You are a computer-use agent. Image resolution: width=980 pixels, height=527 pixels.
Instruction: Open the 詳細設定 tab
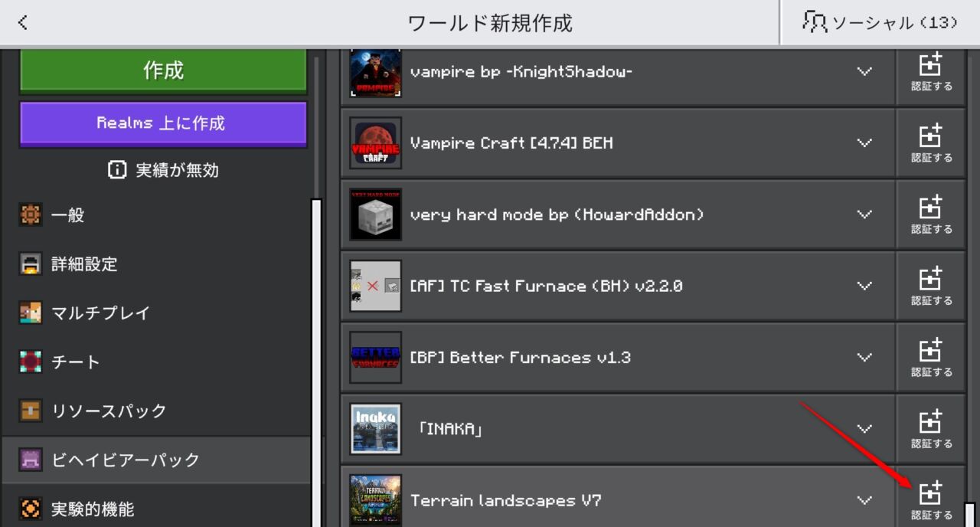pyautogui.click(x=156, y=264)
